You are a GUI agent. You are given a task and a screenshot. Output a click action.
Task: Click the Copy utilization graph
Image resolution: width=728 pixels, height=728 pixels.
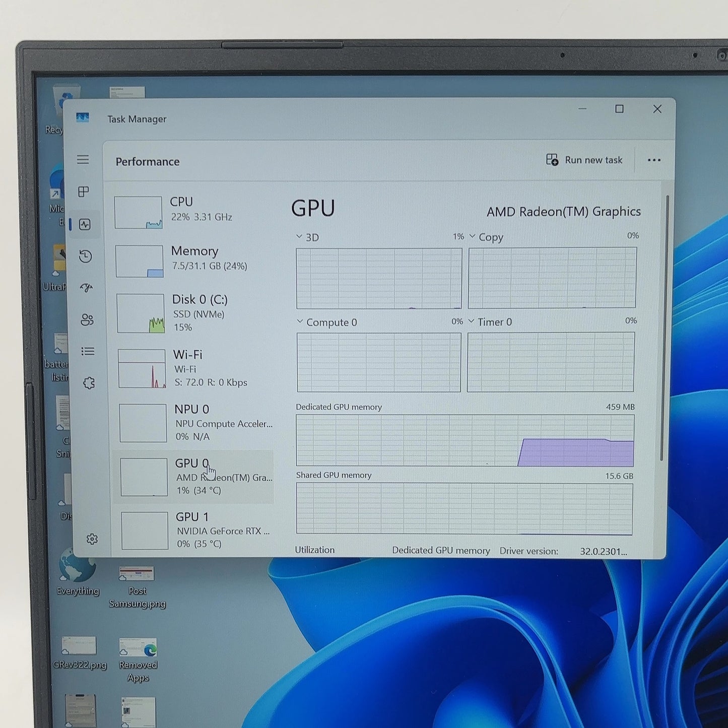[552, 278]
